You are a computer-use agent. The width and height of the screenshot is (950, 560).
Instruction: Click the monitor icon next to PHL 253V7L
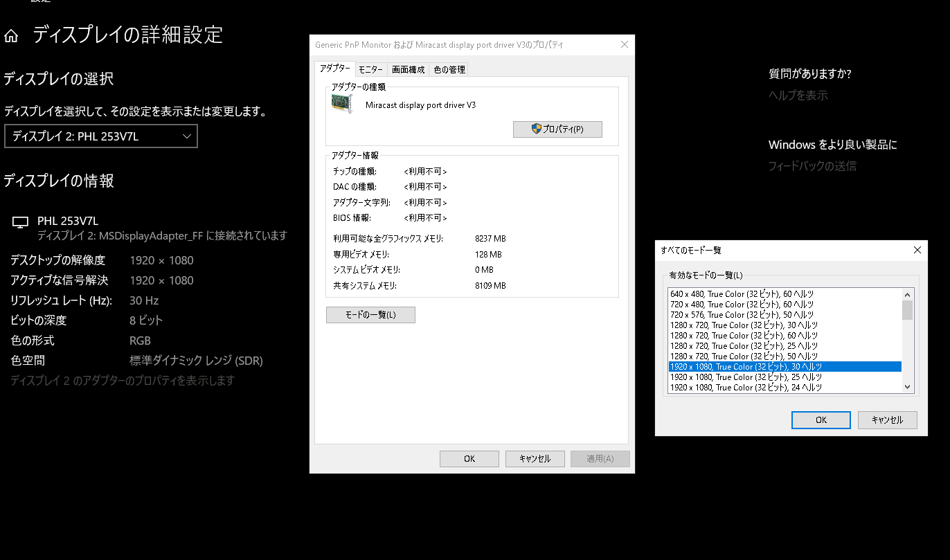click(x=21, y=222)
